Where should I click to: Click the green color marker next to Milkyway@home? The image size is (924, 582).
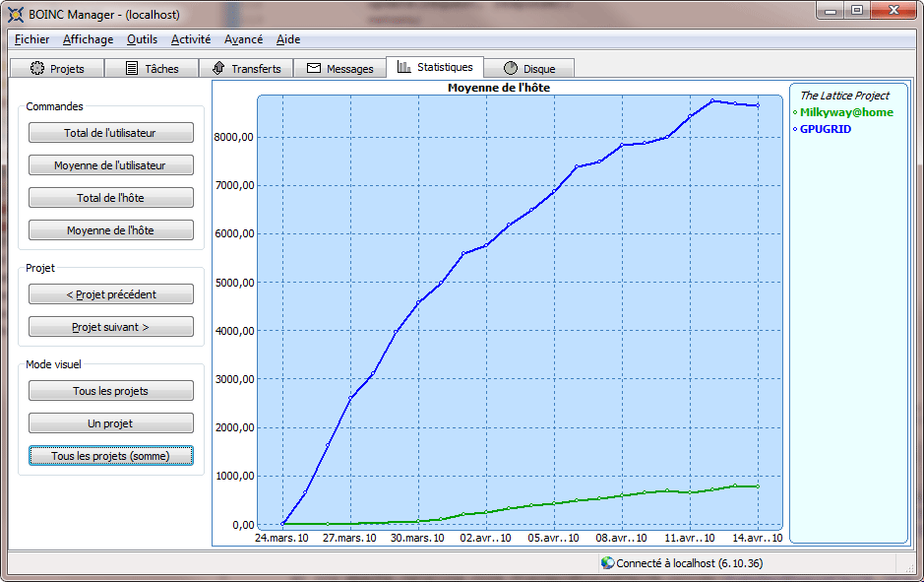(x=795, y=112)
